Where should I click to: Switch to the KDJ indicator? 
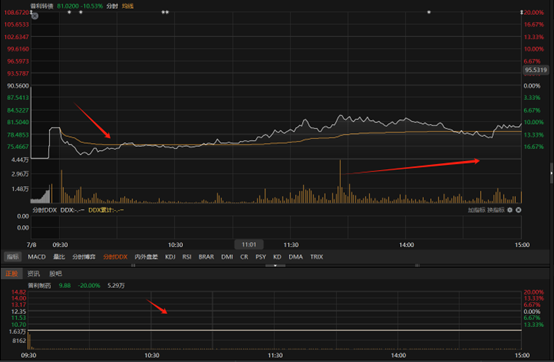point(170,257)
